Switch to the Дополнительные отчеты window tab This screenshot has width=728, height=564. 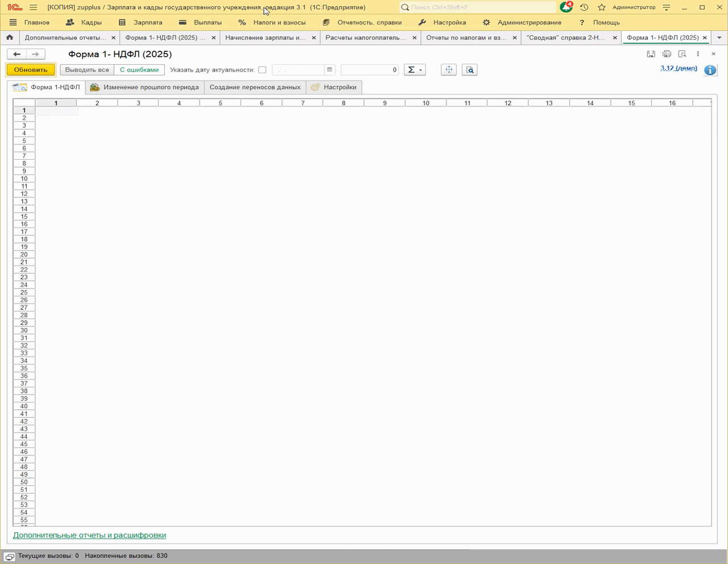(x=65, y=38)
